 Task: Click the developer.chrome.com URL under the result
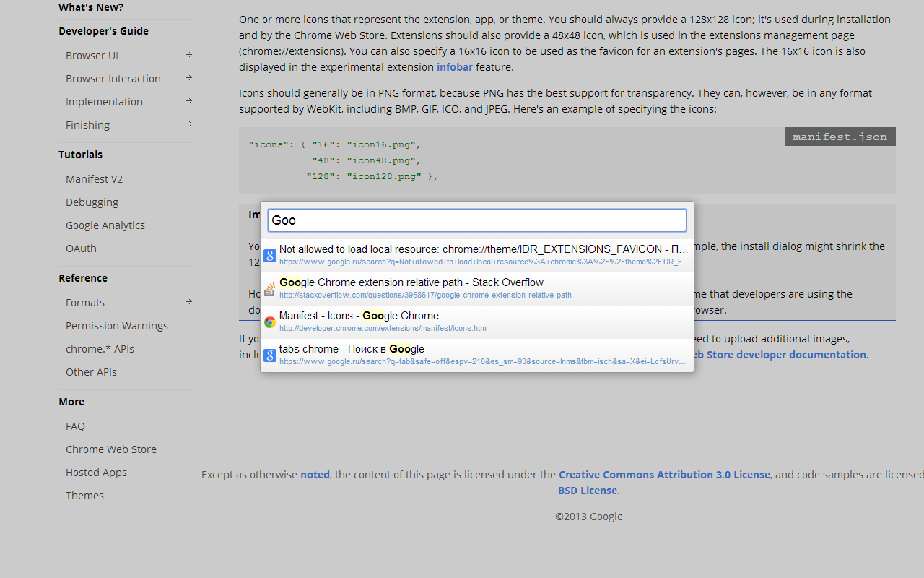[x=383, y=328]
